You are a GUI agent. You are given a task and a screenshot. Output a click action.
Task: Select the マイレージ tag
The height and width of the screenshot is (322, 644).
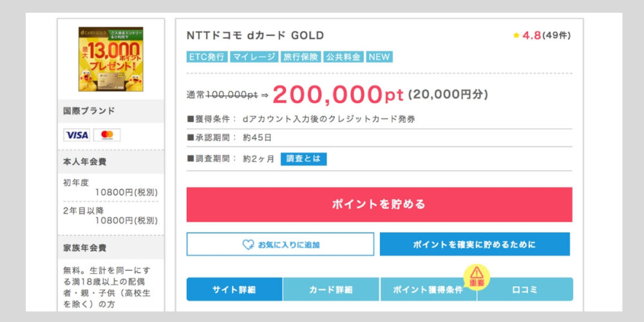[254, 57]
